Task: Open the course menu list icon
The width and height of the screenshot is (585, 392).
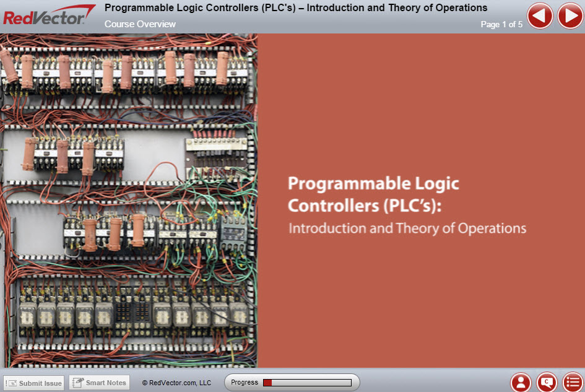Action: point(573,382)
